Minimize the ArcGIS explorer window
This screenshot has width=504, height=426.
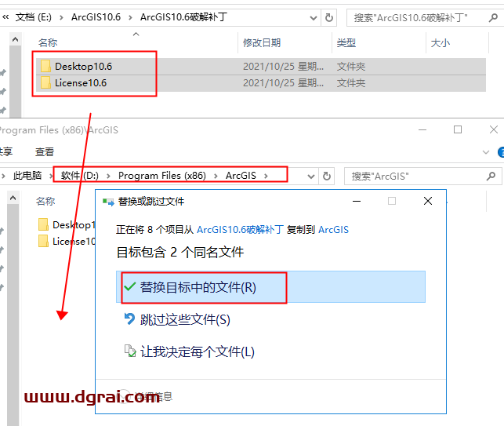tap(422, 129)
